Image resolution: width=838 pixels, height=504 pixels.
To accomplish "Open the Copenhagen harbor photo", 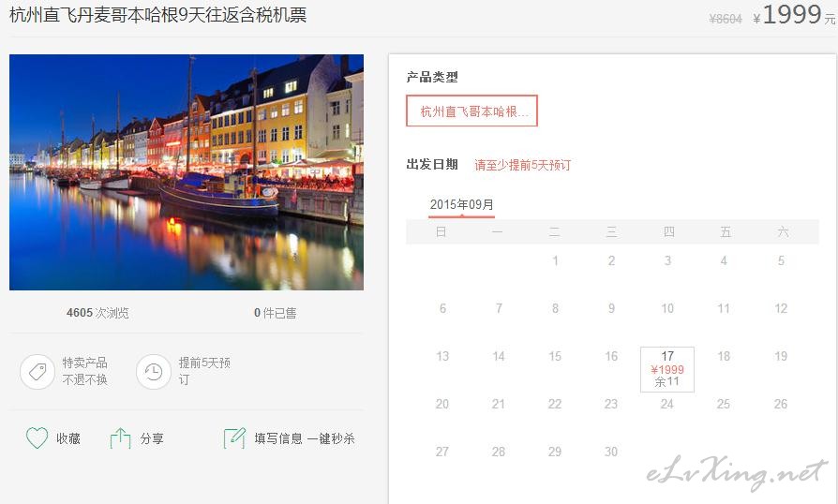I will click(x=187, y=172).
